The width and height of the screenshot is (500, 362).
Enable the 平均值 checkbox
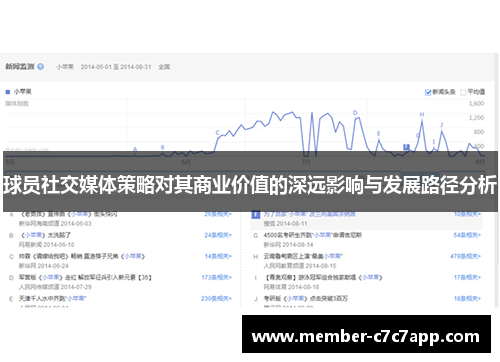click(x=463, y=92)
